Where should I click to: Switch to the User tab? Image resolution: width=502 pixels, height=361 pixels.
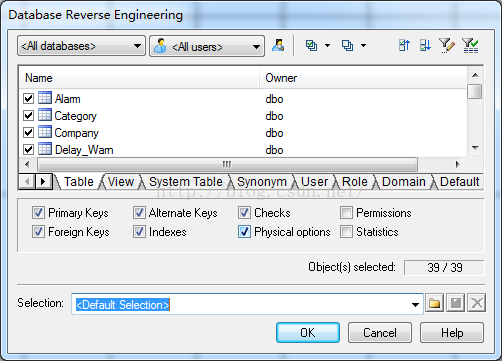pos(314,182)
